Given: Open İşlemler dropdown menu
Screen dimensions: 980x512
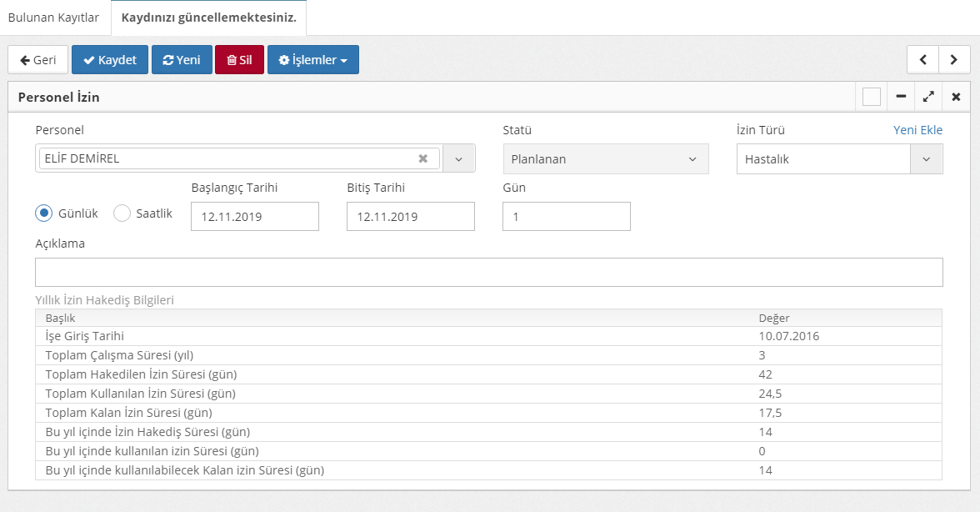Looking at the screenshot, I should pos(312,60).
